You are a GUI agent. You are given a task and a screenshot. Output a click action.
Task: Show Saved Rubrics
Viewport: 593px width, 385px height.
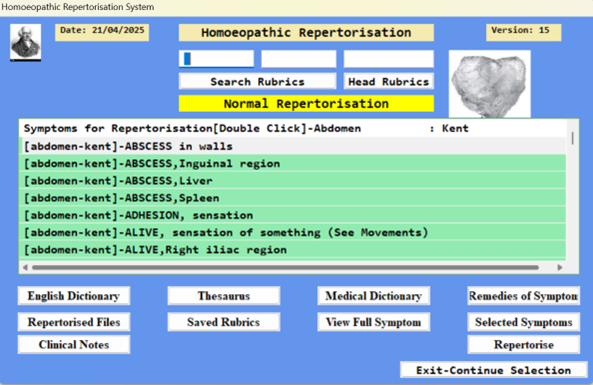224,322
